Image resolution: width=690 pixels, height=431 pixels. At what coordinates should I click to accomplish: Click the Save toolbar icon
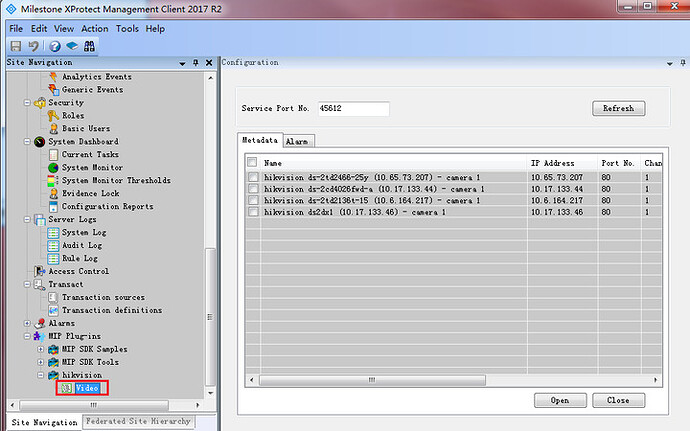[16, 46]
